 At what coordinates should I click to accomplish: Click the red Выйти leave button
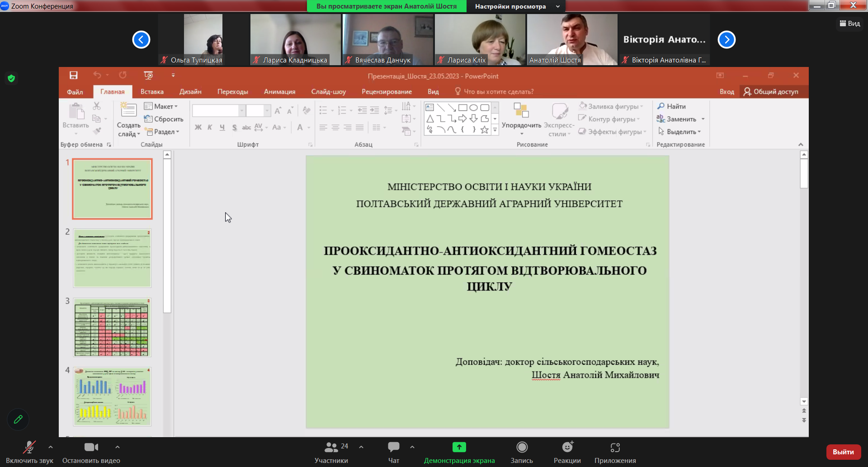click(843, 452)
